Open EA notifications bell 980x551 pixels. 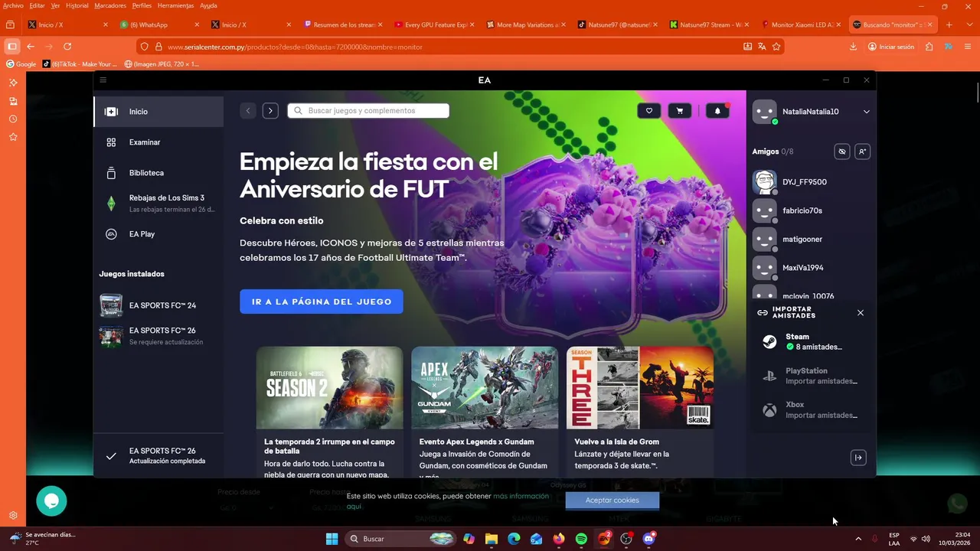tap(717, 111)
